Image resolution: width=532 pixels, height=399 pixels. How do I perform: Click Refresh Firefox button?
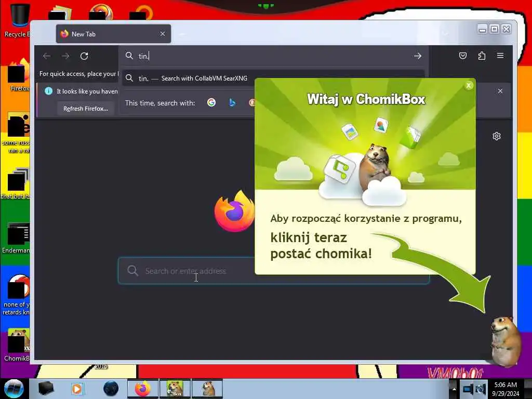coord(86,109)
